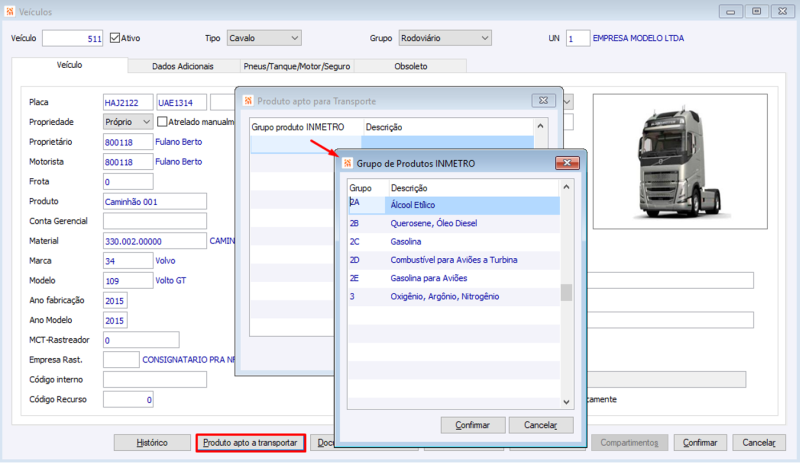Click Cancelar in the Veículos window
The height and width of the screenshot is (463, 800).
(759, 443)
